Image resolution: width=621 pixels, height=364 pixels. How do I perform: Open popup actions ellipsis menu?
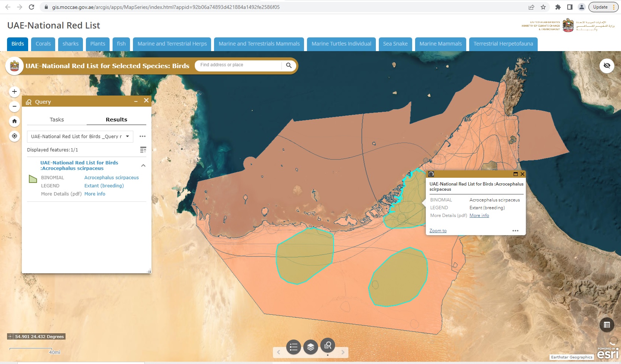click(x=515, y=231)
